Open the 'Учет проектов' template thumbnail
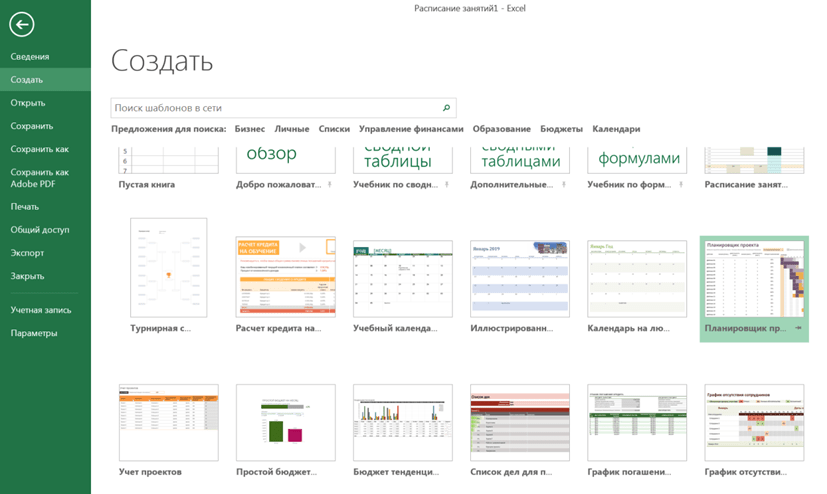 point(168,422)
